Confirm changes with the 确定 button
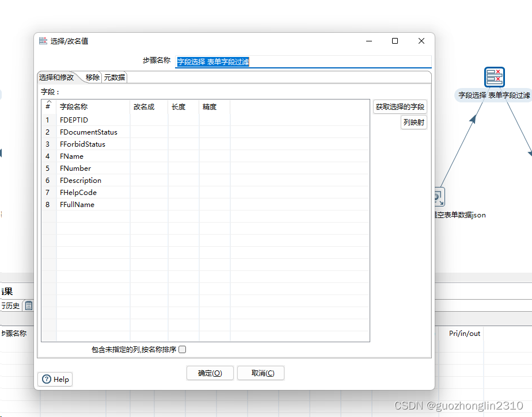This screenshot has width=532, height=417. point(210,373)
